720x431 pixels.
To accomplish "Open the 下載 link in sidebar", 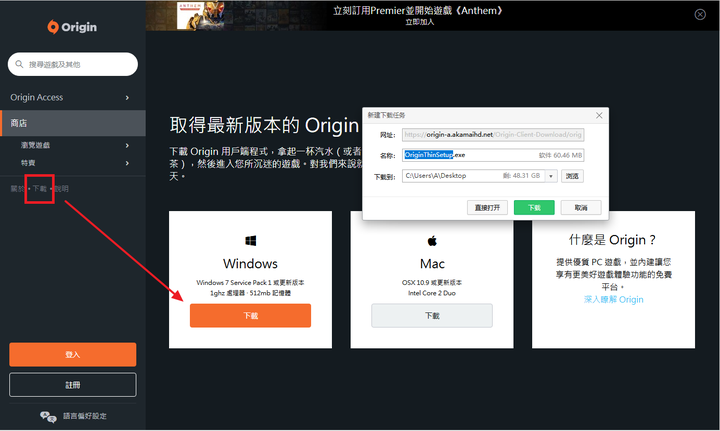I will pyautogui.click(x=39, y=189).
